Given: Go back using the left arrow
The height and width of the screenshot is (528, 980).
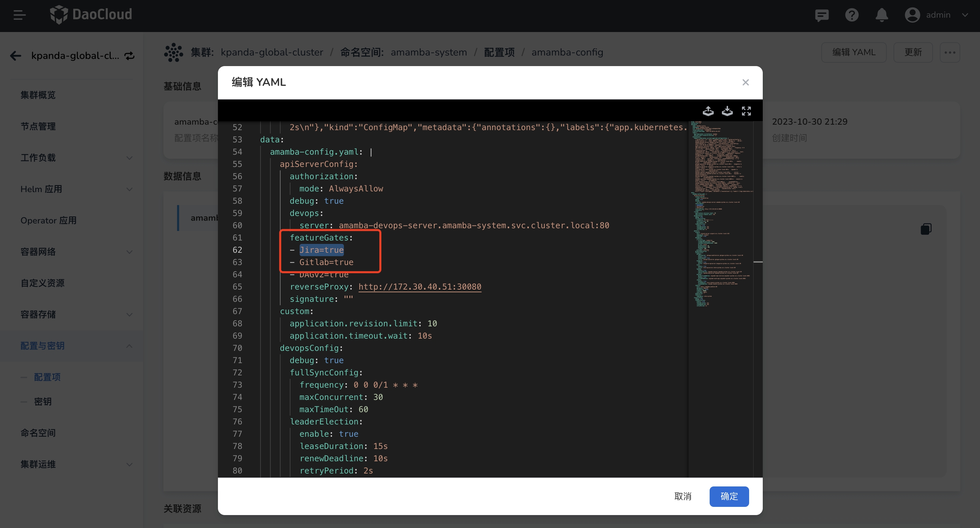Looking at the screenshot, I should (16, 56).
